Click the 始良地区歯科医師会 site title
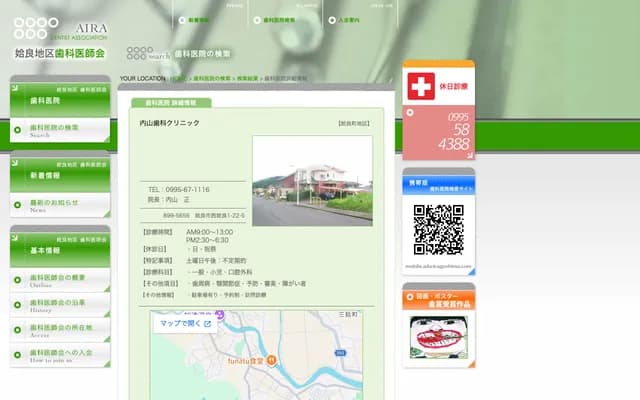Viewport: 640px width, 400px height. (60, 53)
